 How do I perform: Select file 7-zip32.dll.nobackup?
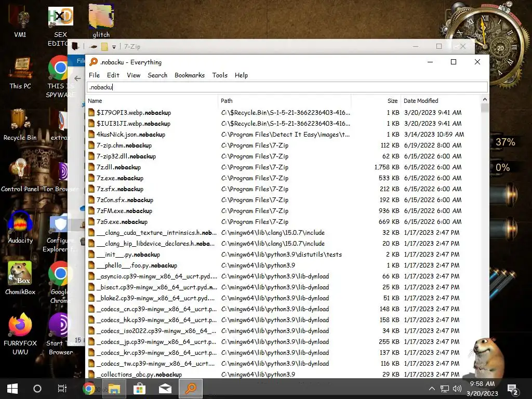pyautogui.click(x=126, y=156)
